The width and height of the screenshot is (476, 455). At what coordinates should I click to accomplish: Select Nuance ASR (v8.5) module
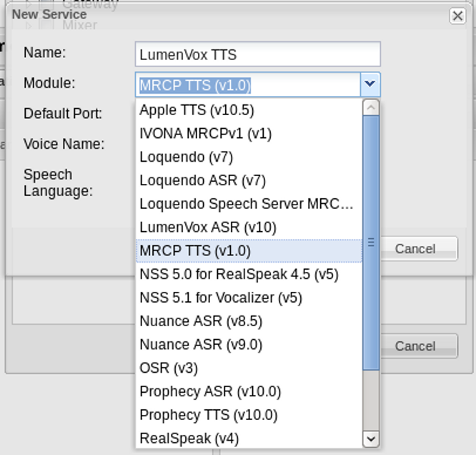pyautogui.click(x=249, y=321)
